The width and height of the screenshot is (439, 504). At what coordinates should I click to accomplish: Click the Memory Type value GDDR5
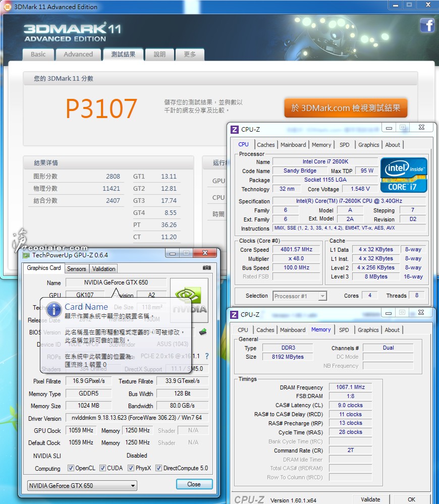[x=89, y=394]
